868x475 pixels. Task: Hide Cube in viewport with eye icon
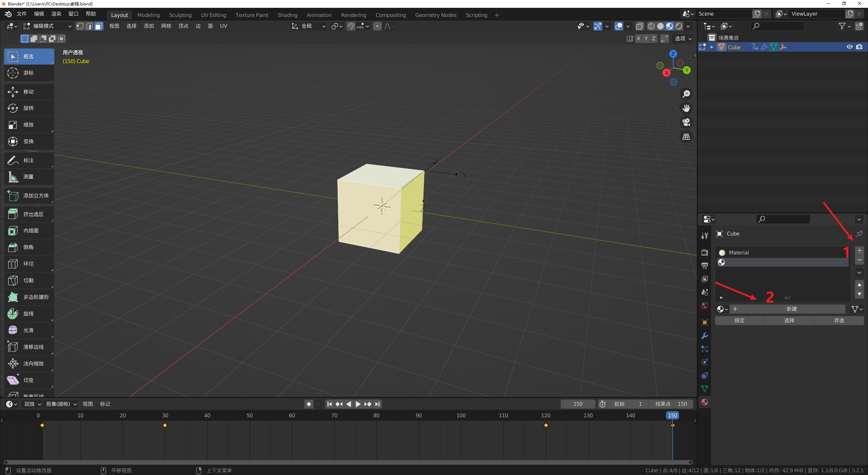pyautogui.click(x=849, y=47)
